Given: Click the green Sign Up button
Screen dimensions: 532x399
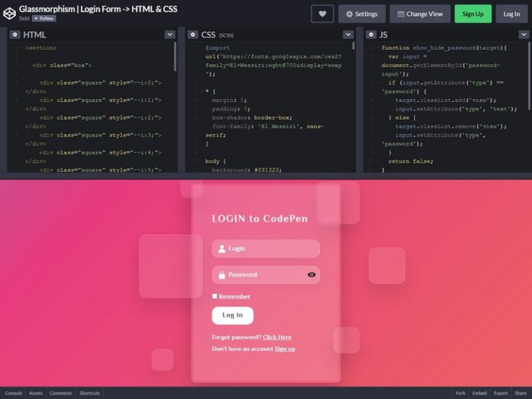Looking at the screenshot, I should pos(472,14).
